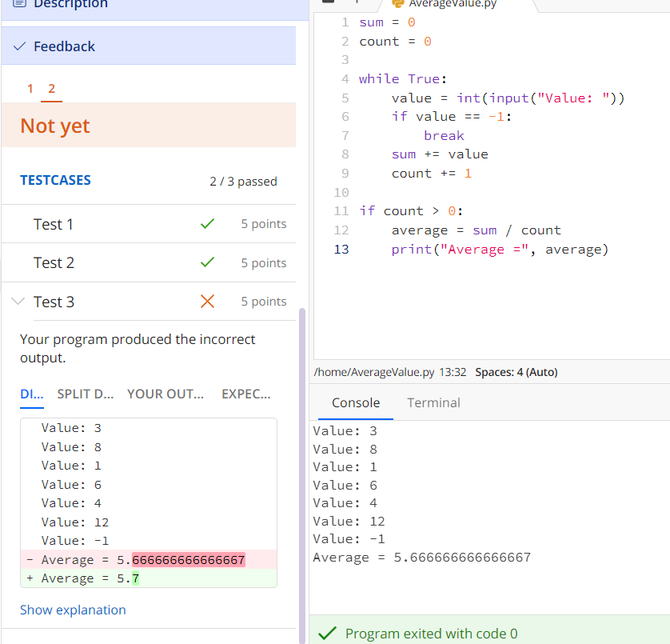The height and width of the screenshot is (644, 670).
Task: Click the TESTCASES heading
Action: pos(55,180)
